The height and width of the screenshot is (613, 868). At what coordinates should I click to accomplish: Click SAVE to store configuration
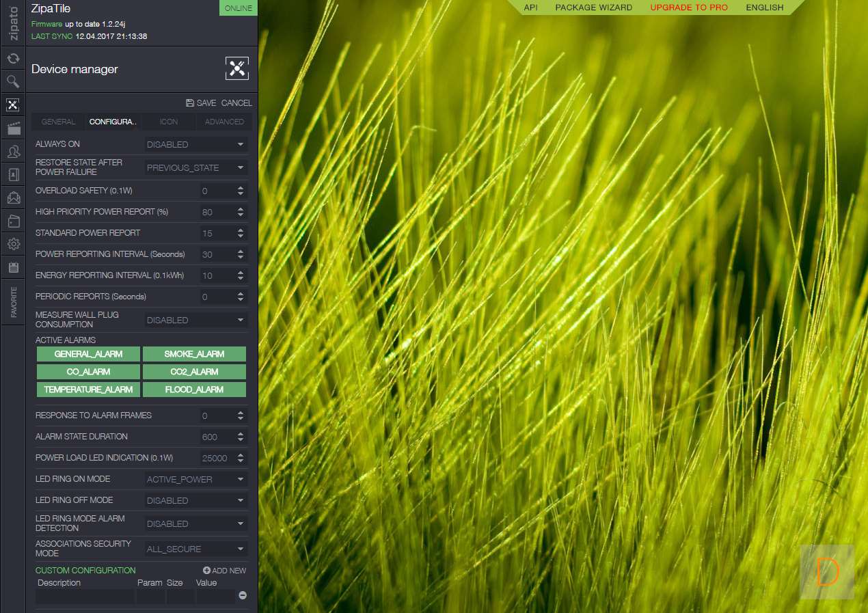point(201,103)
